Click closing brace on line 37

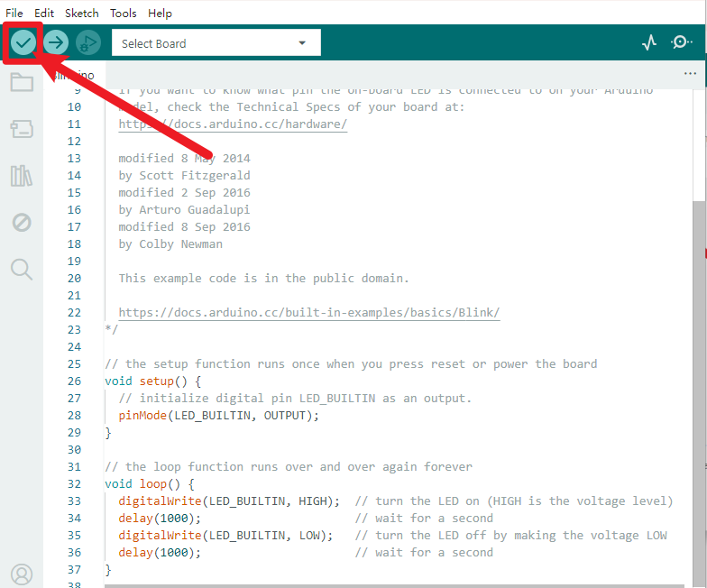(x=108, y=570)
